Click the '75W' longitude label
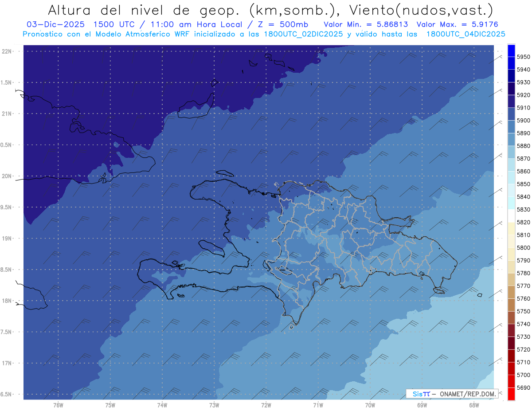 tap(110, 405)
